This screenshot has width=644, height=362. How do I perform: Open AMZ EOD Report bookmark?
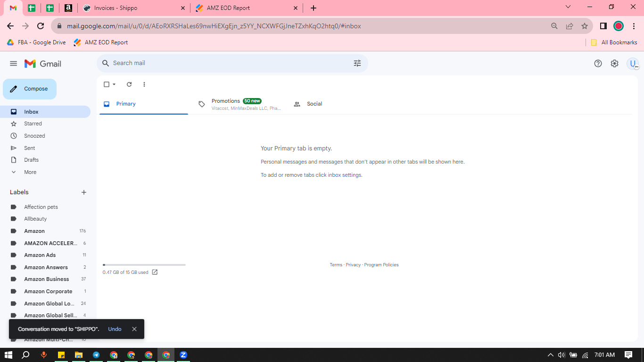tap(101, 42)
